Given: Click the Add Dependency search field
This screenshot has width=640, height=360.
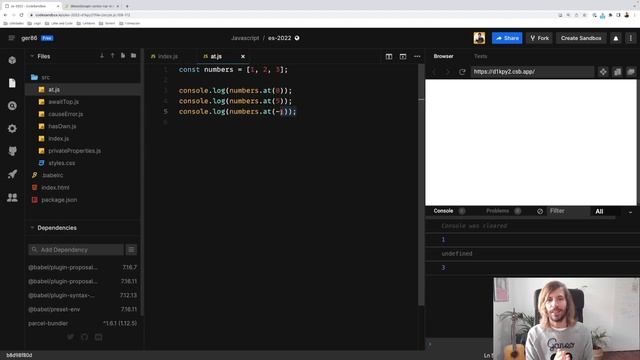Looking at the screenshot, I should click(76, 250).
